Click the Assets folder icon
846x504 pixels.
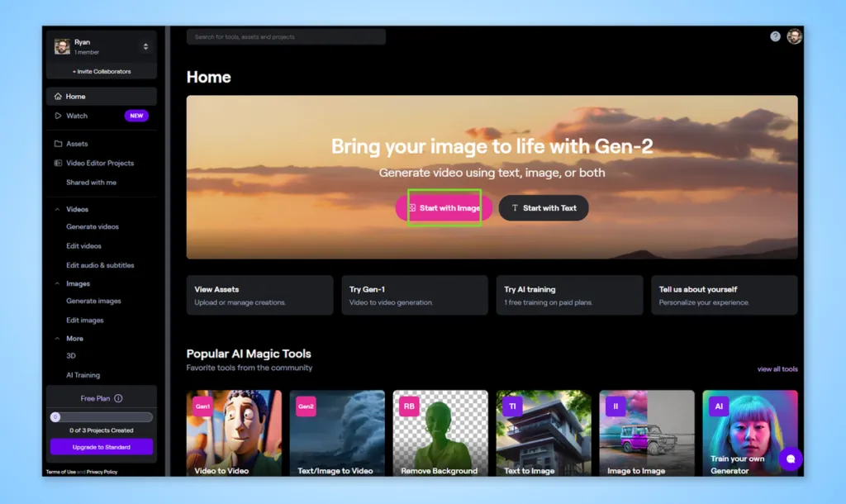[x=58, y=144]
